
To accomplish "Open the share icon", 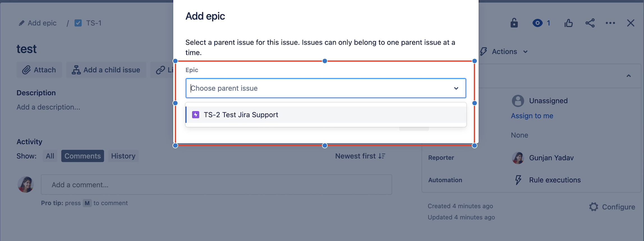I will click(590, 23).
